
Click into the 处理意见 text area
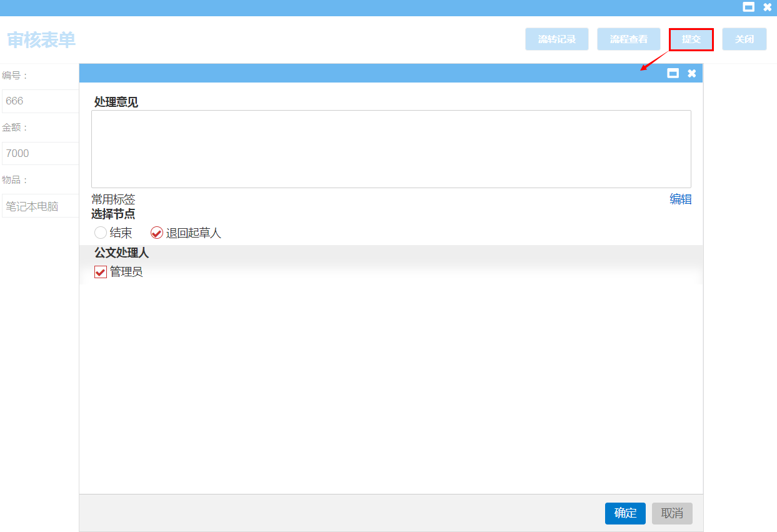391,149
